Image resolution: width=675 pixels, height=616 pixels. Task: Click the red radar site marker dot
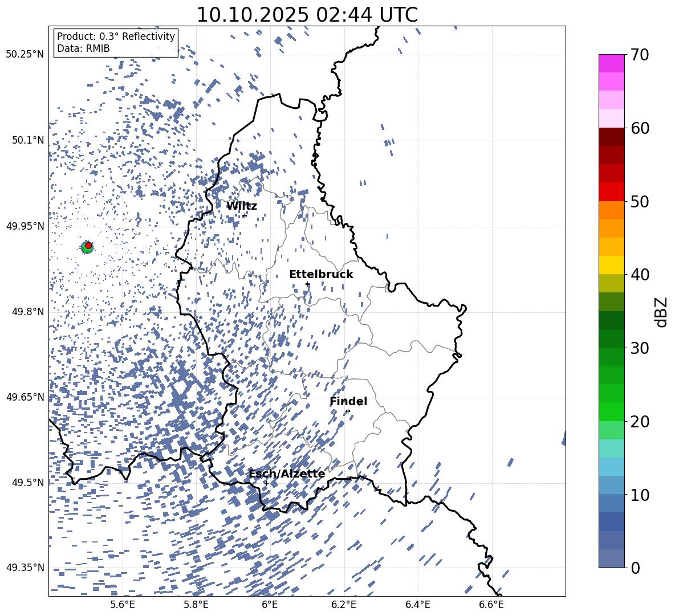(88, 245)
